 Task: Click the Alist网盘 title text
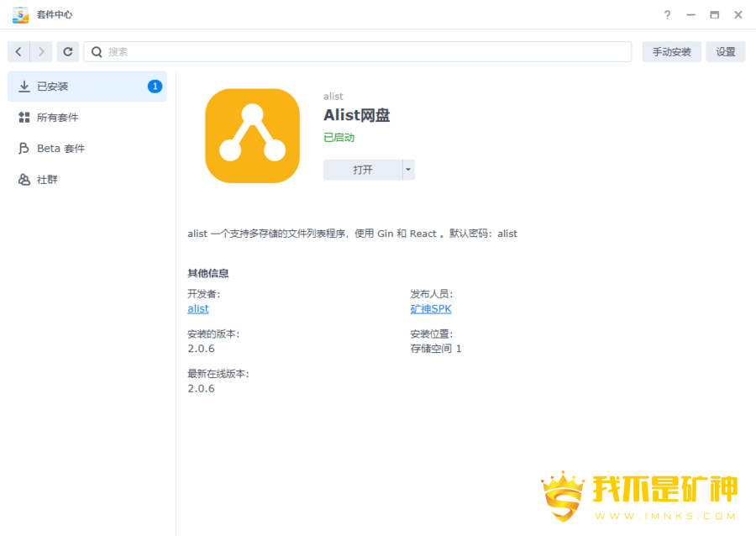coord(357,115)
